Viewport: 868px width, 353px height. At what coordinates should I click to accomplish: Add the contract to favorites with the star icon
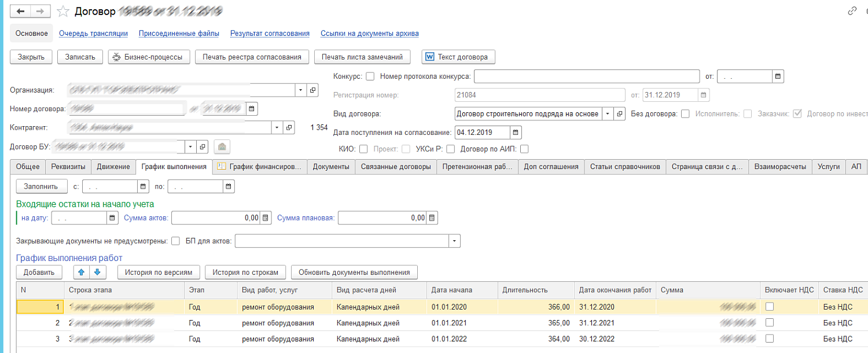click(x=63, y=11)
